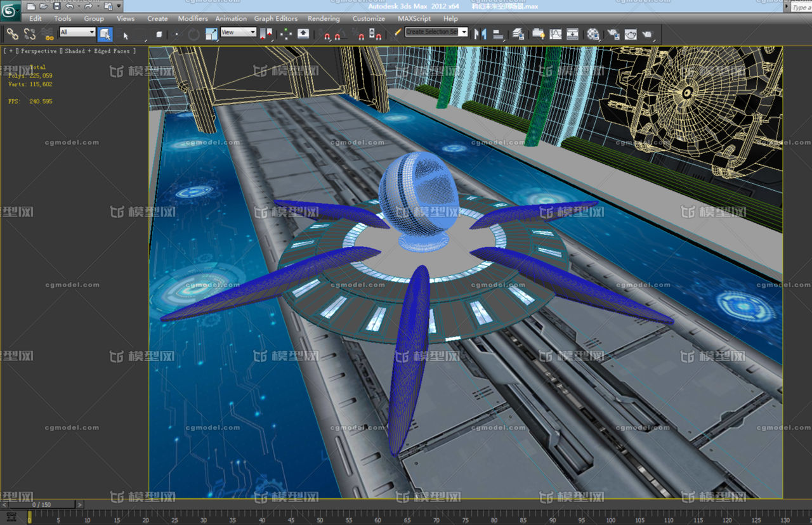
Task: Open the Customize menu
Action: point(369,18)
